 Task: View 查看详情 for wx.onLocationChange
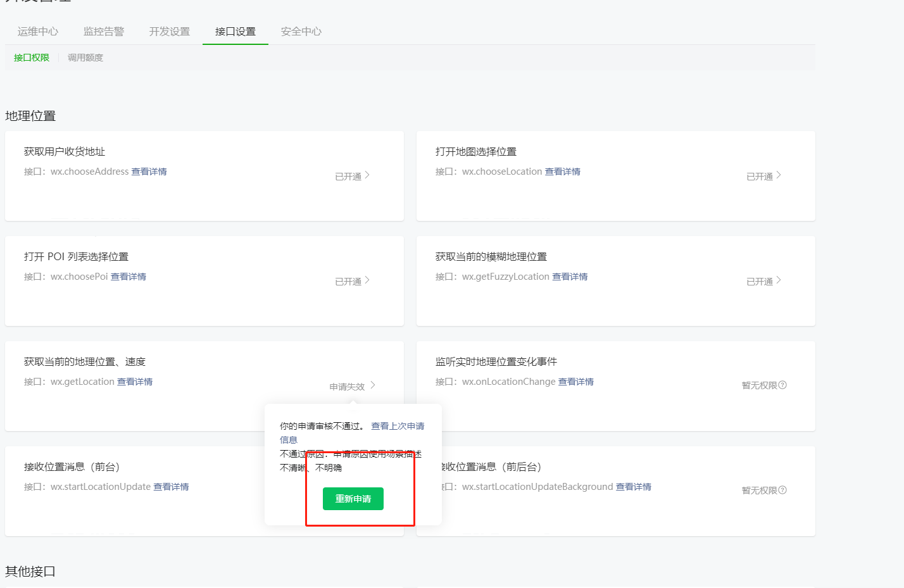pos(576,382)
